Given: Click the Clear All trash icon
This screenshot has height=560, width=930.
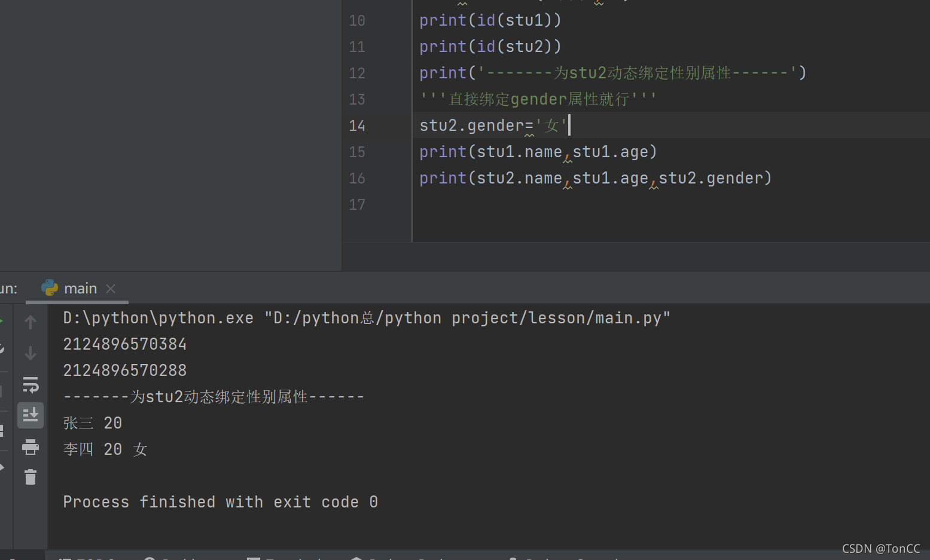Looking at the screenshot, I should click(x=31, y=477).
